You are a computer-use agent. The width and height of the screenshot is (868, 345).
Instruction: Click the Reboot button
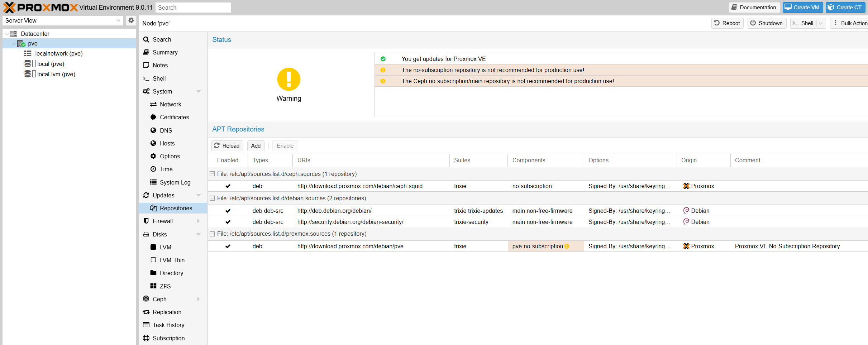coord(727,23)
